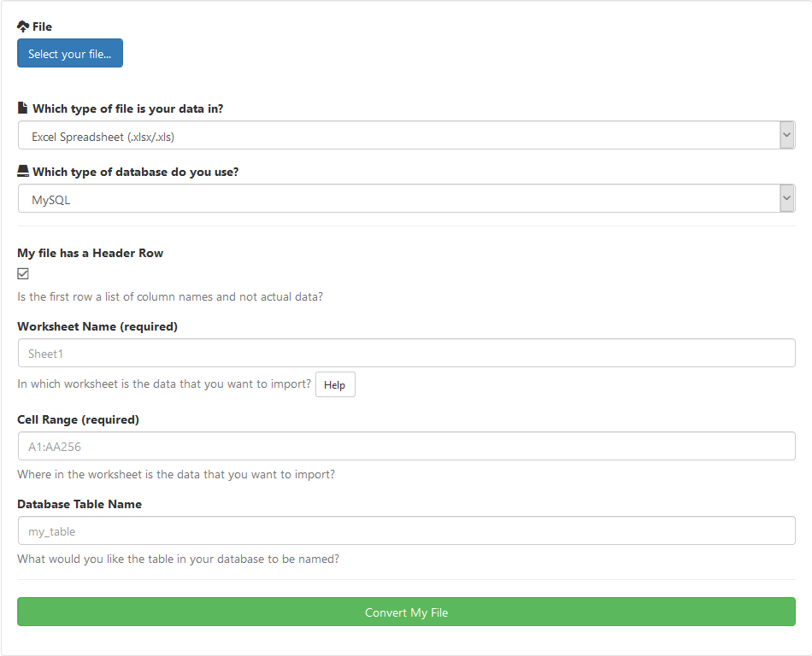
Task: Click the document icon beside file type question
Action: [23, 108]
